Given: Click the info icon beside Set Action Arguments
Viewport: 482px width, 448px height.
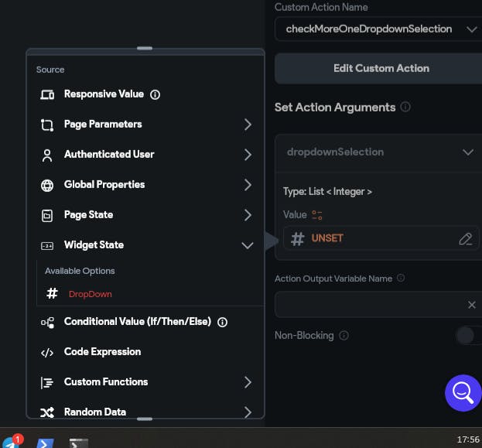Looking at the screenshot, I should [405, 108].
